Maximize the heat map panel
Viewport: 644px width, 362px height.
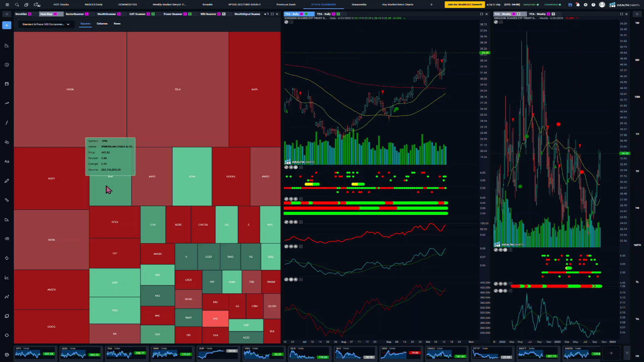(272, 14)
